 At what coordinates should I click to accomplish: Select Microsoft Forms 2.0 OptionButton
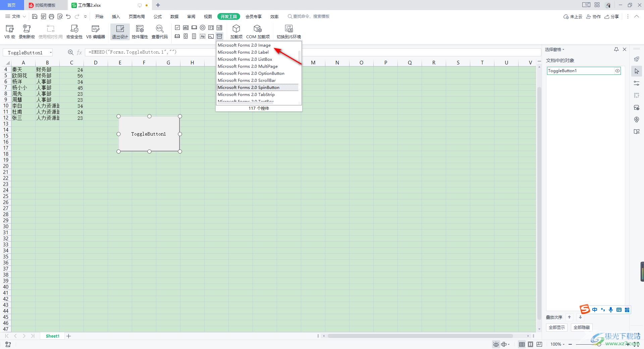[x=258, y=73]
